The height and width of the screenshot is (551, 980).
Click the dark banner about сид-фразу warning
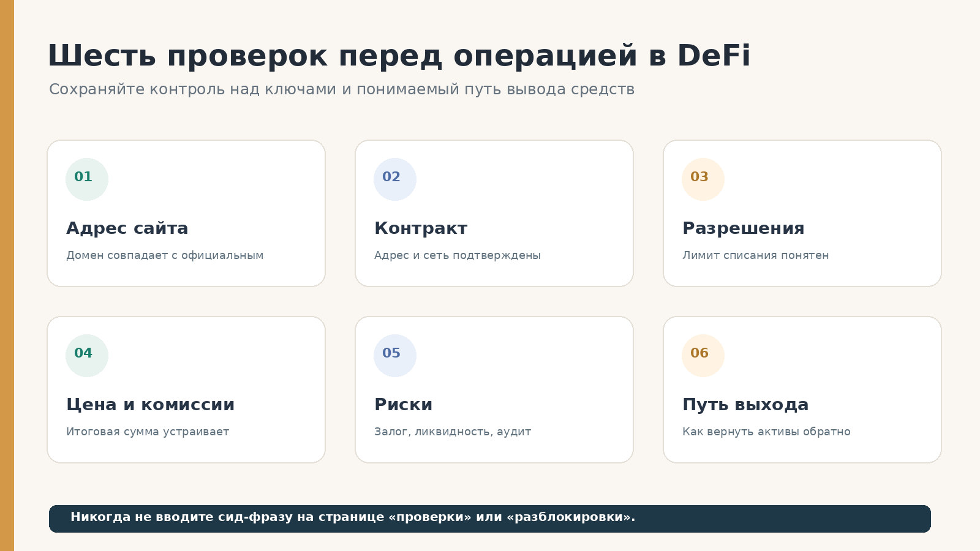tap(490, 519)
